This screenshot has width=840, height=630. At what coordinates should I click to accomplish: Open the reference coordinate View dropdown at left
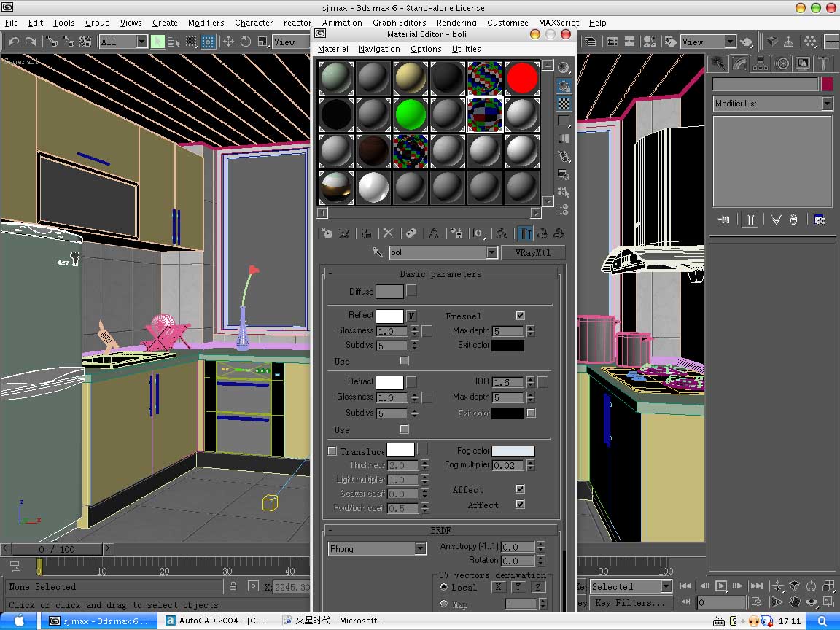pos(292,42)
